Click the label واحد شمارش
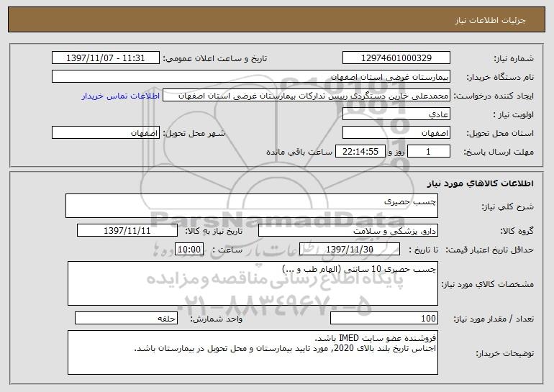This screenshot has width=554, height=392. 217,319
